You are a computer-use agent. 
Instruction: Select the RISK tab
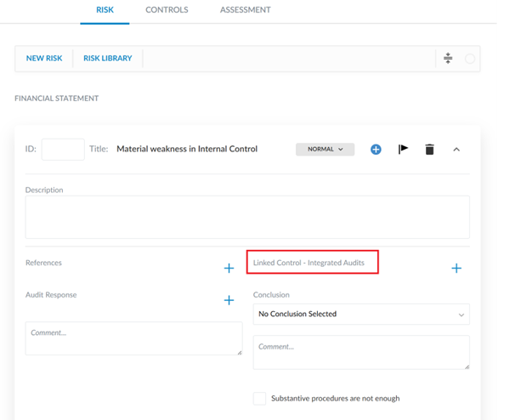coord(105,10)
